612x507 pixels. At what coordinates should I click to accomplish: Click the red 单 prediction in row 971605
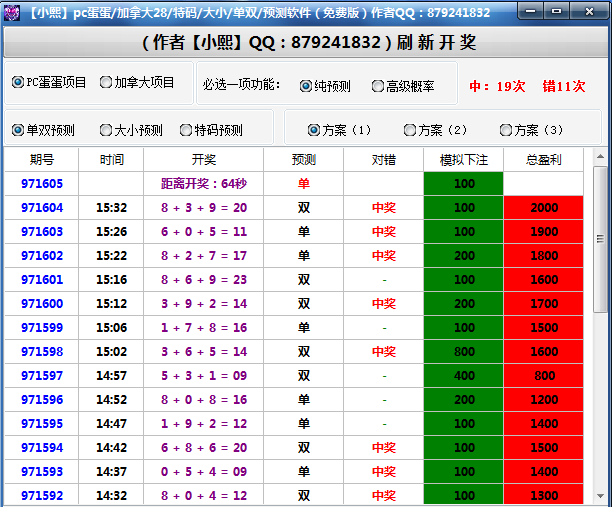(304, 183)
